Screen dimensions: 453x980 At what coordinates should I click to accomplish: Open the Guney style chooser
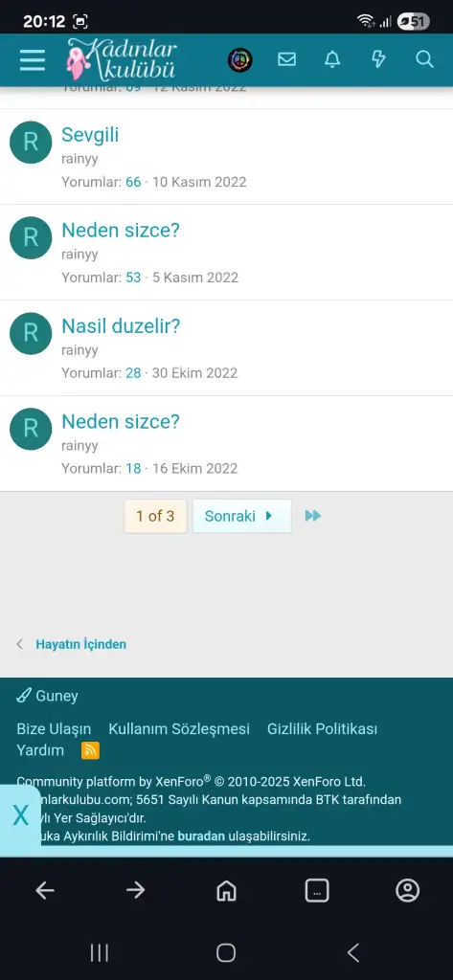[48, 696]
